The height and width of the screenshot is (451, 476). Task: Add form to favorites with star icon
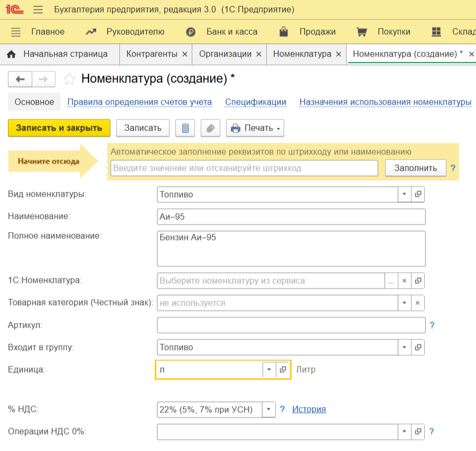69,79
